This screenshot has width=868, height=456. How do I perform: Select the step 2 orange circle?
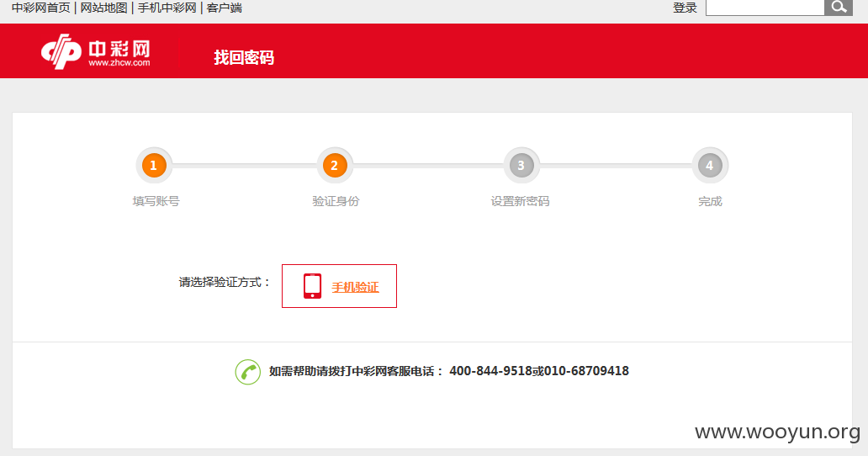(x=335, y=166)
